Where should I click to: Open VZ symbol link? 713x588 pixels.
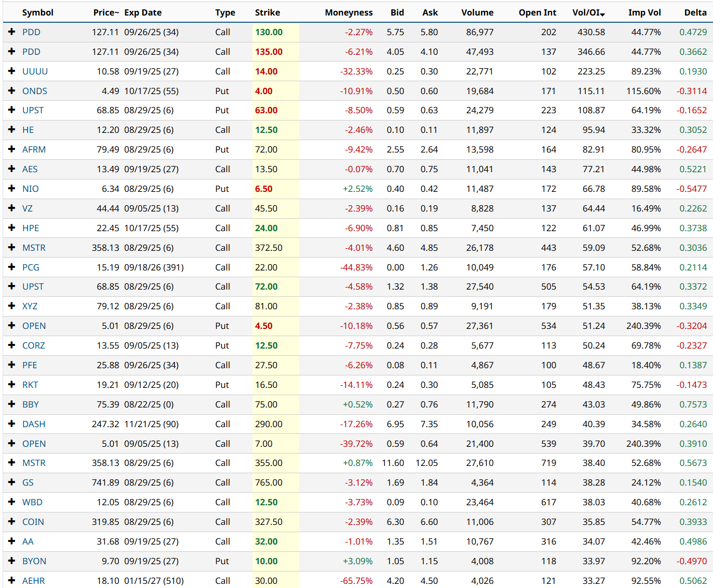(x=27, y=208)
